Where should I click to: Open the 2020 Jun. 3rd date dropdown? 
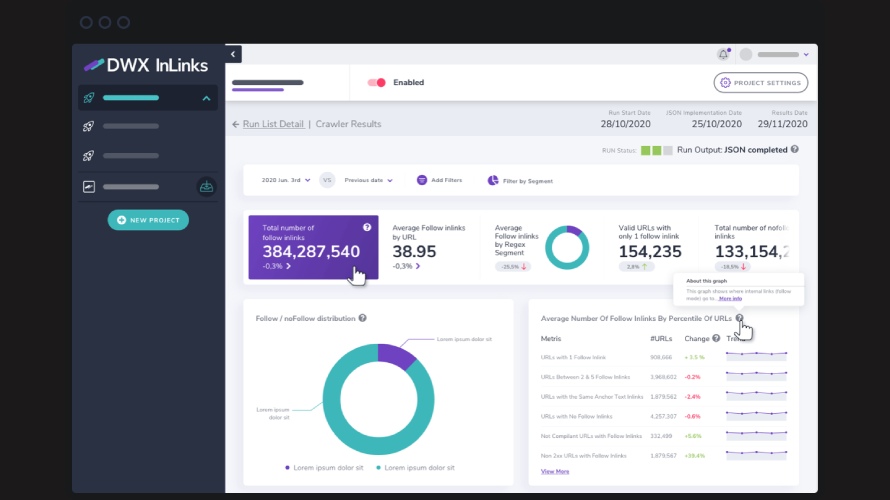click(x=286, y=180)
